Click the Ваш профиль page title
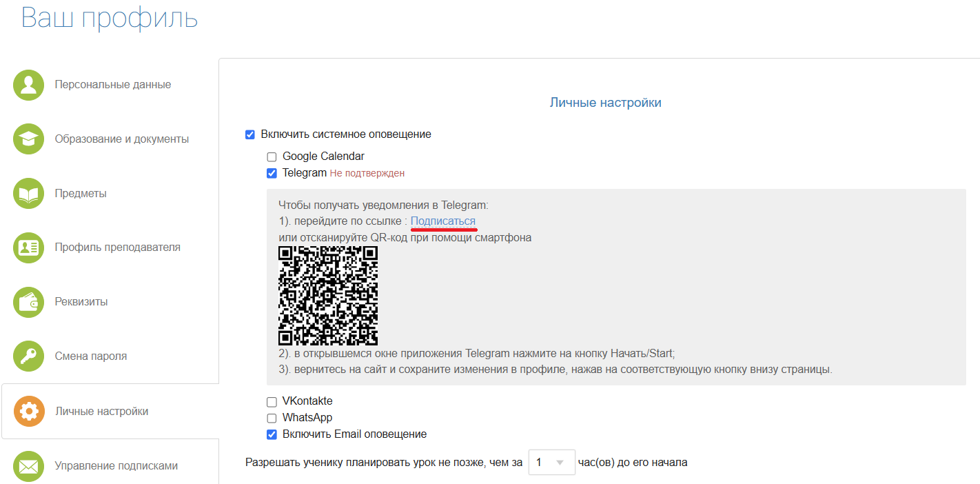 point(110,17)
